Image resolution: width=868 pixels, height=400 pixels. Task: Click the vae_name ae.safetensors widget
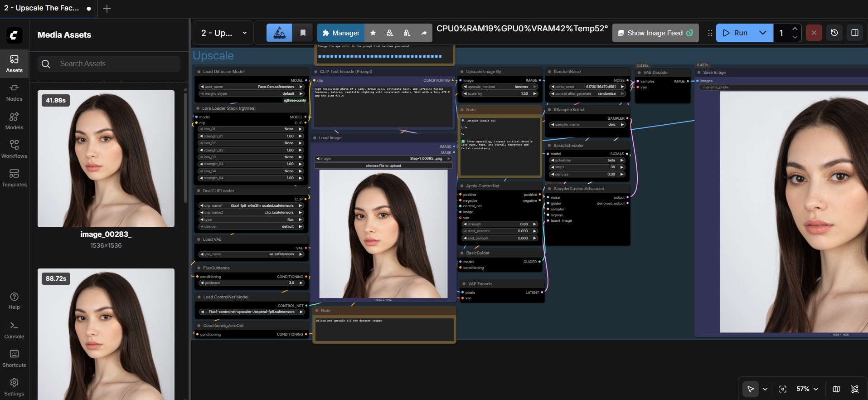click(251, 254)
